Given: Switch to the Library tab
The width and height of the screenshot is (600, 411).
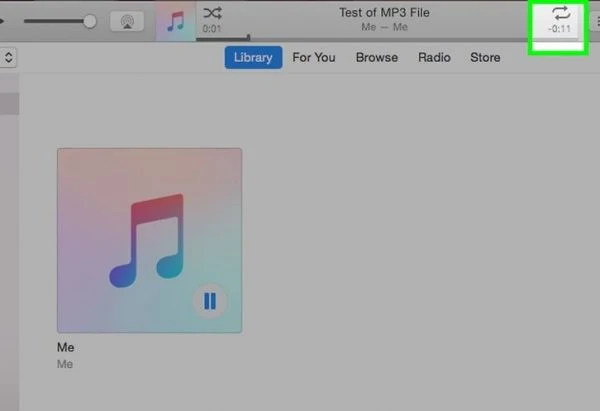Looking at the screenshot, I should pyautogui.click(x=253, y=57).
